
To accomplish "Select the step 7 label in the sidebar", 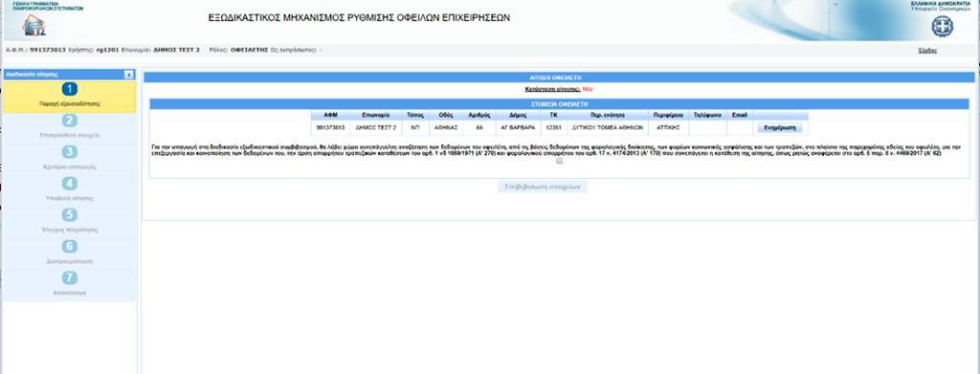I will (x=69, y=293).
